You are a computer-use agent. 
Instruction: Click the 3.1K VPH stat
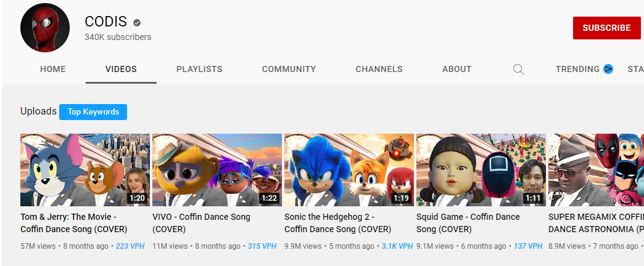pos(397,246)
